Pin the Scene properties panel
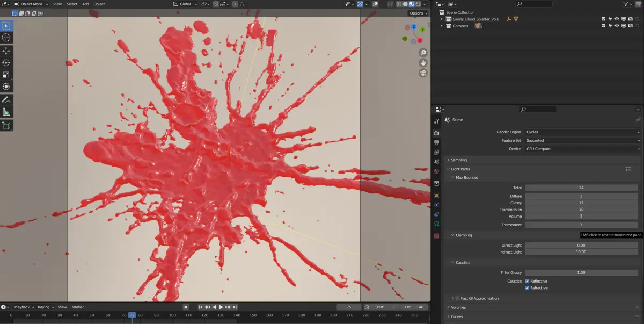This screenshot has height=324, width=644. (638, 120)
